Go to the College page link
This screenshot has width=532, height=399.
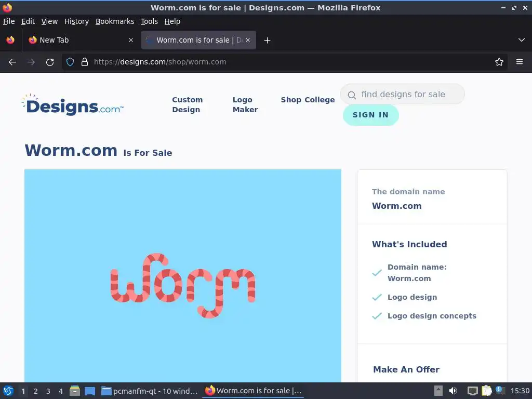click(x=320, y=100)
